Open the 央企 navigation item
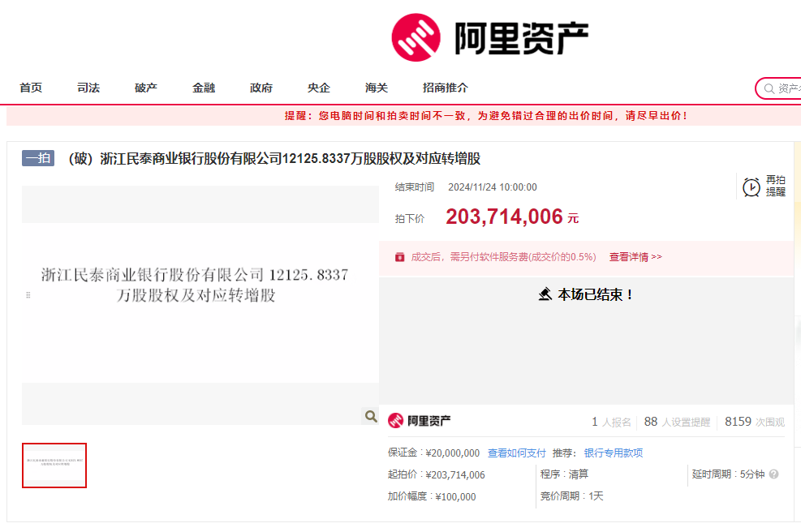This screenshot has width=801, height=532. point(319,88)
